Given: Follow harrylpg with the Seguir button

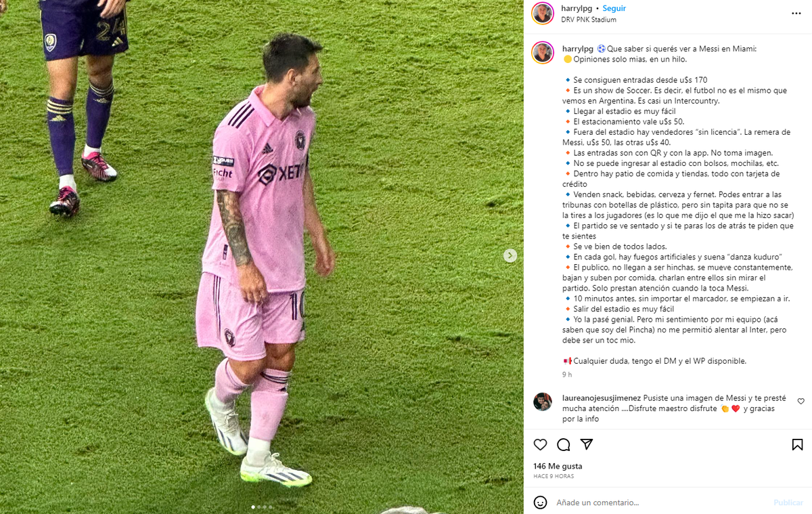Looking at the screenshot, I should click(614, 8).
